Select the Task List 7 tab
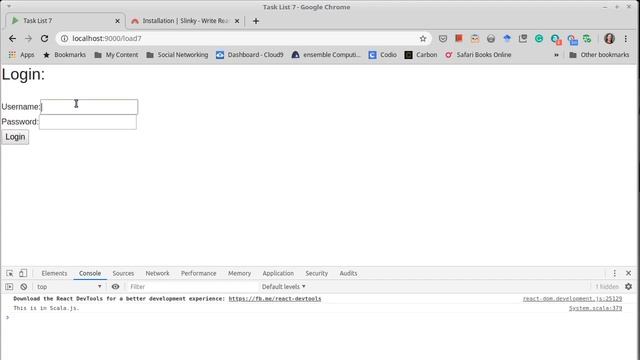The height and width of the screenshot is (360, 640). coord(64,21)
